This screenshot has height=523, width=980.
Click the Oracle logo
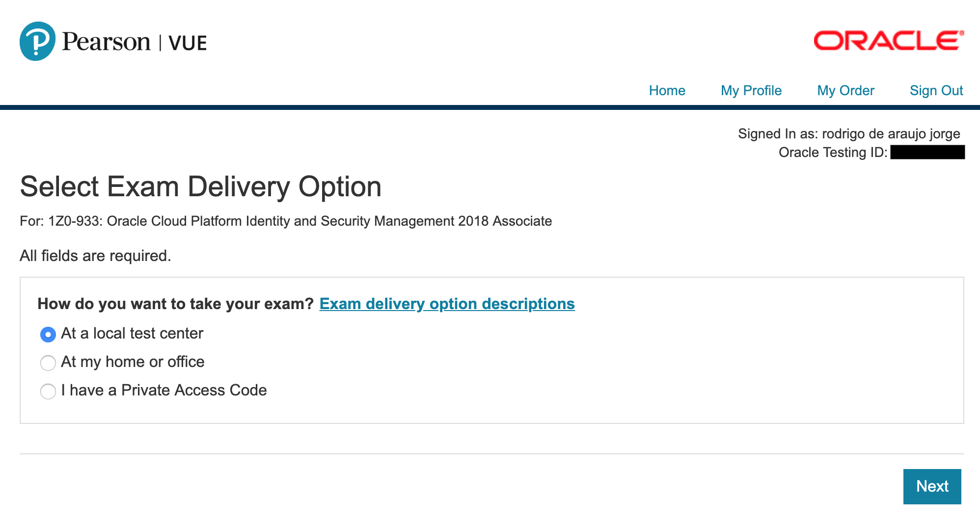[x=889, y=41]
